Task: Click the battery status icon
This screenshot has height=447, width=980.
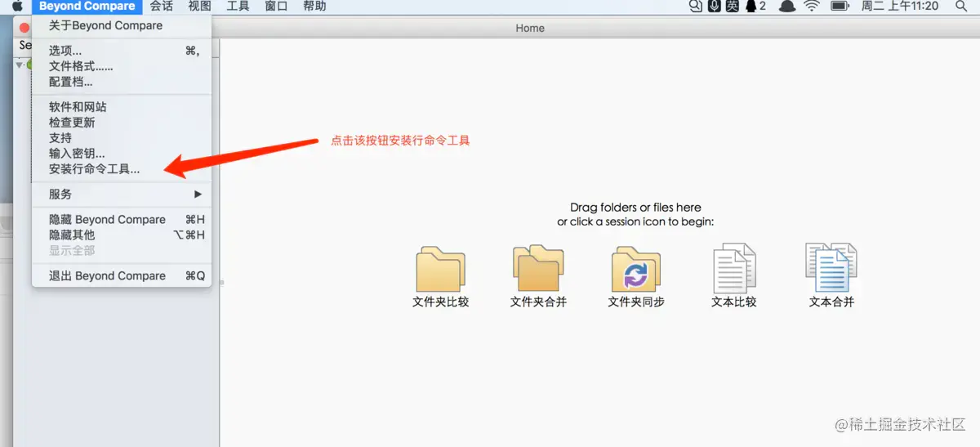Action: point(840,7)
